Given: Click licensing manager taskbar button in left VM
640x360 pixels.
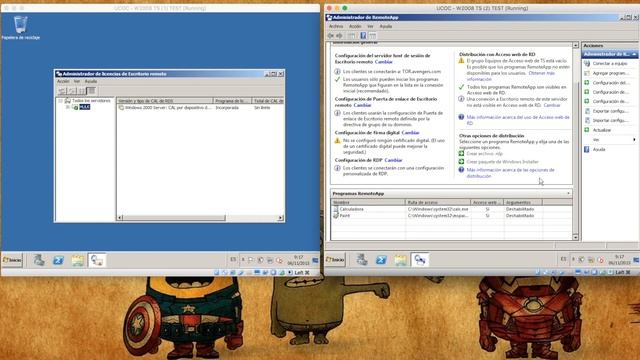Looking at the screenshot, I should coord(97,260).
